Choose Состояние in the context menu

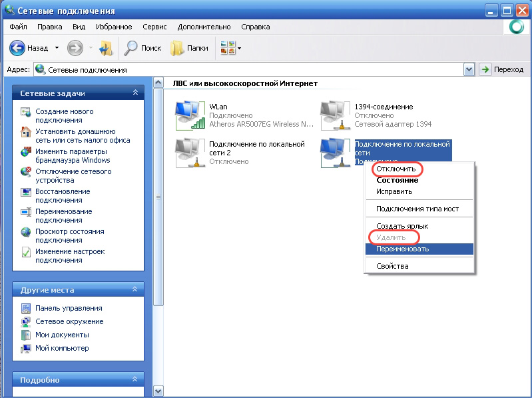point(419,180)
